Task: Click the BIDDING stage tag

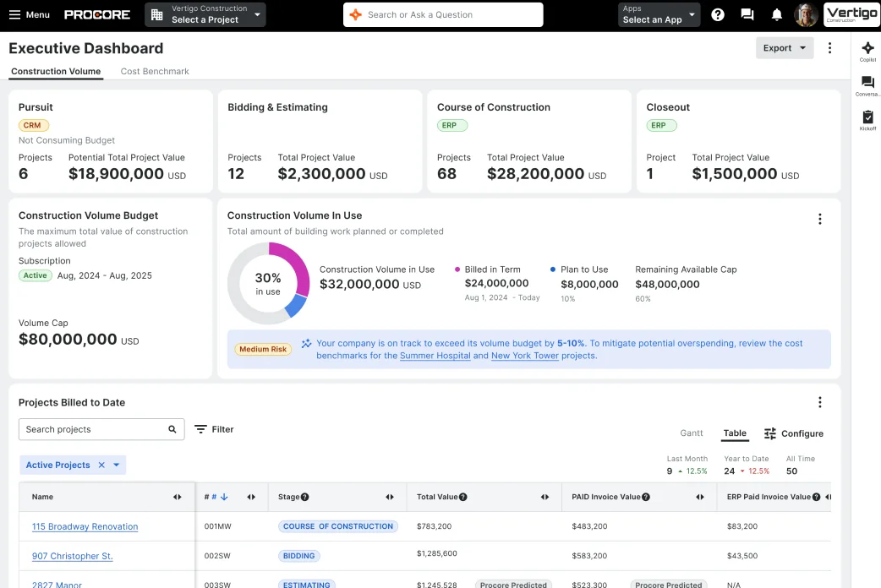Action: [299, 556]
